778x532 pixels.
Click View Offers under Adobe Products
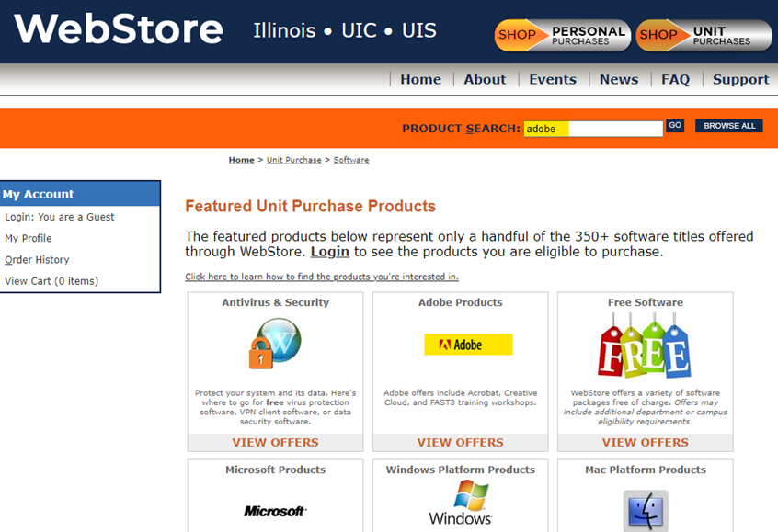click(460, 442)
